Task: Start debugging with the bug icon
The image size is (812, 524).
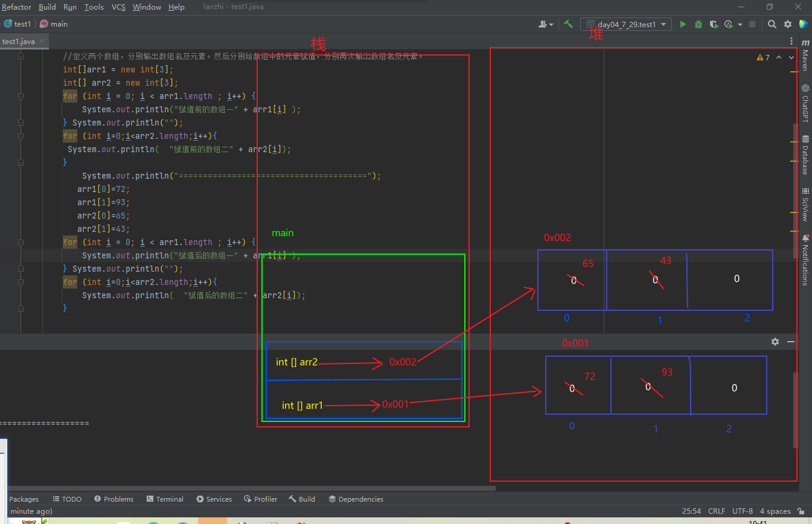Action: click(x=699, y=24)
